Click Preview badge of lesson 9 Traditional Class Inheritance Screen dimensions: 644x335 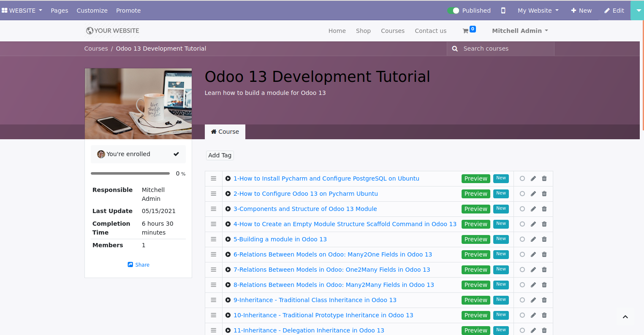[476, 300]
